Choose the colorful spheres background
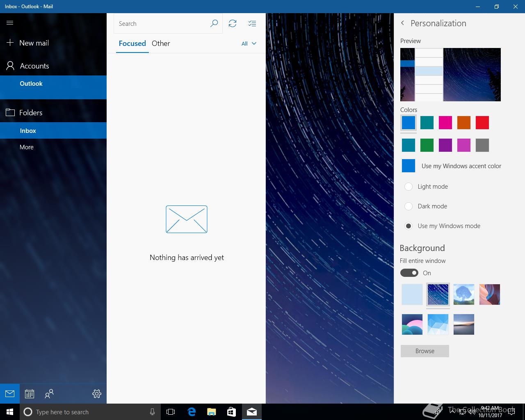525x420 pixels. [412, 324]
